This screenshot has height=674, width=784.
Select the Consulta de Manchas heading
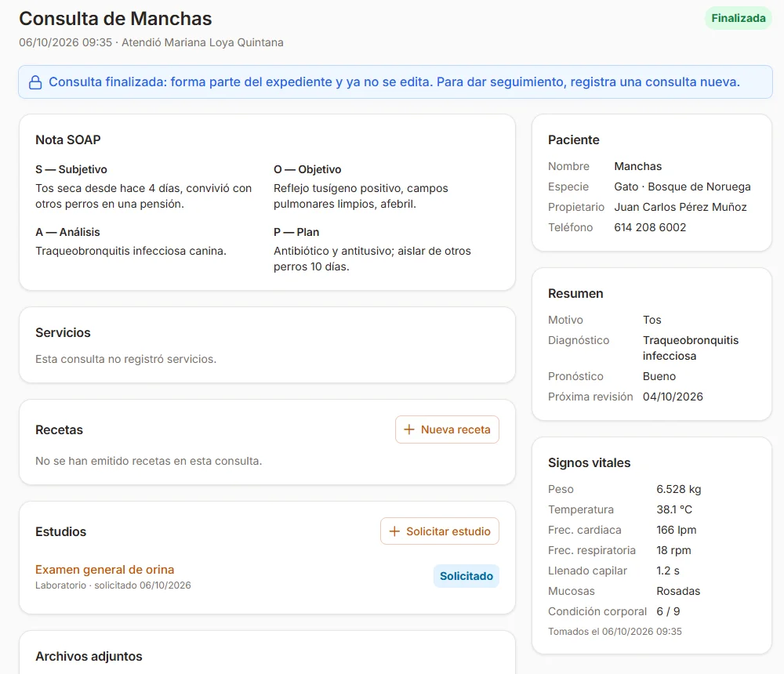click(x=115, y=19)
